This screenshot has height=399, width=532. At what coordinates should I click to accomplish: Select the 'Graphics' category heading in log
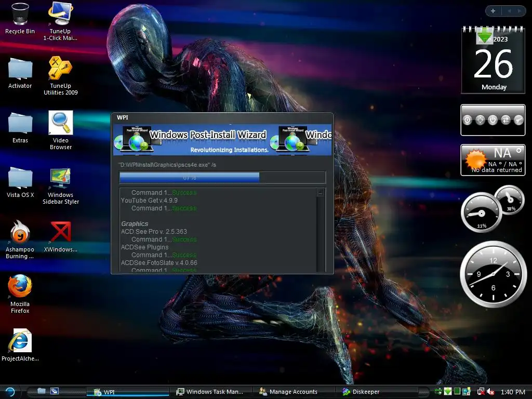135,223
